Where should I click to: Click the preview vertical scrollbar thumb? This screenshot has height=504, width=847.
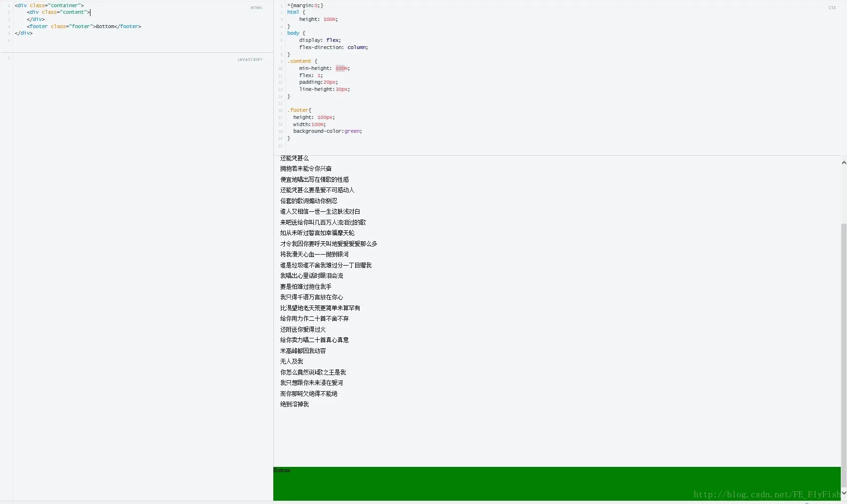pyautogui.click(x=844, y=356)
